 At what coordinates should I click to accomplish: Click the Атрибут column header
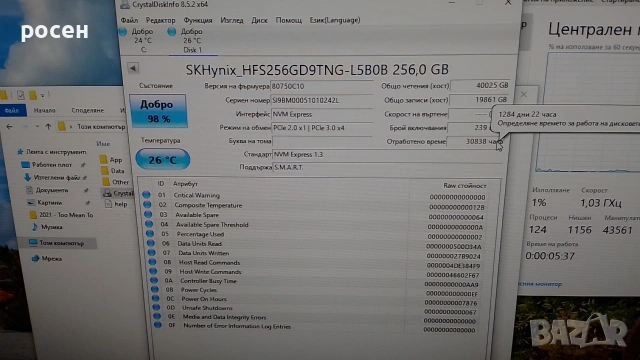185,184
